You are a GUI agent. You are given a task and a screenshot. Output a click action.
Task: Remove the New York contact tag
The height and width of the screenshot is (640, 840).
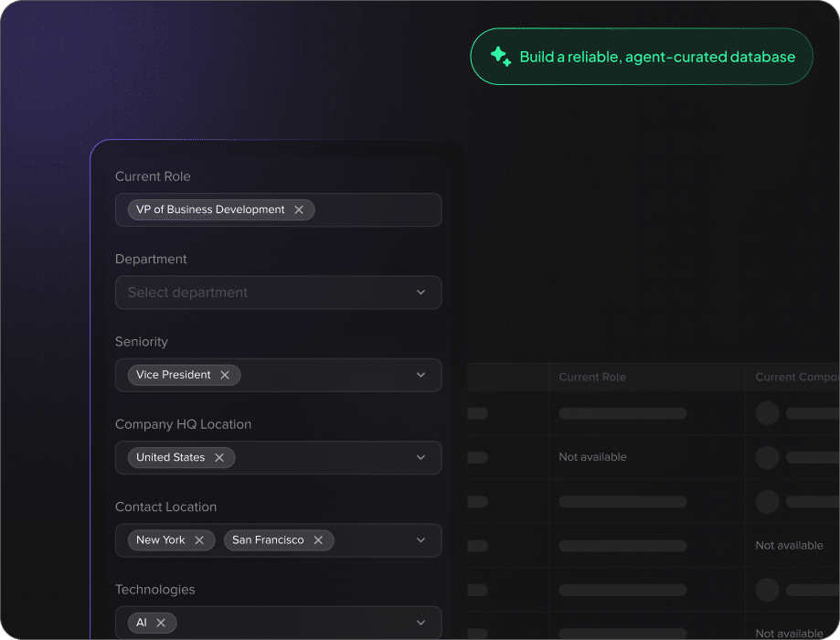[199, 540]
